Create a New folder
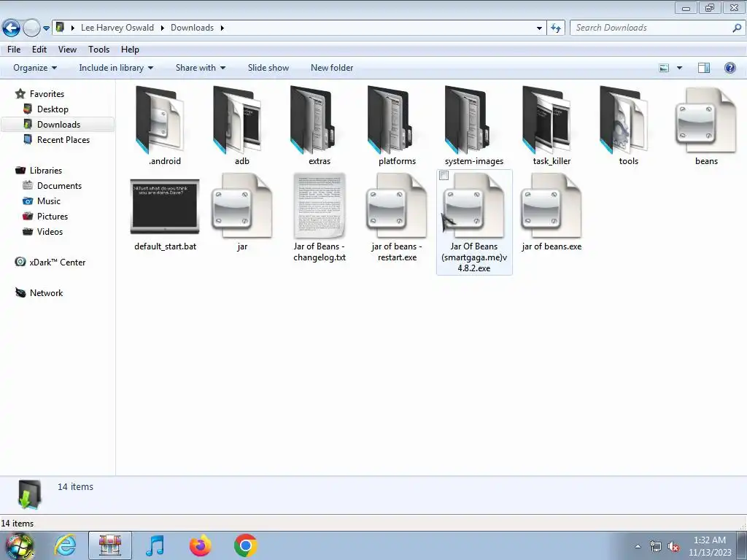The height and width of the screenshot is (560, 747). [332, 68]
